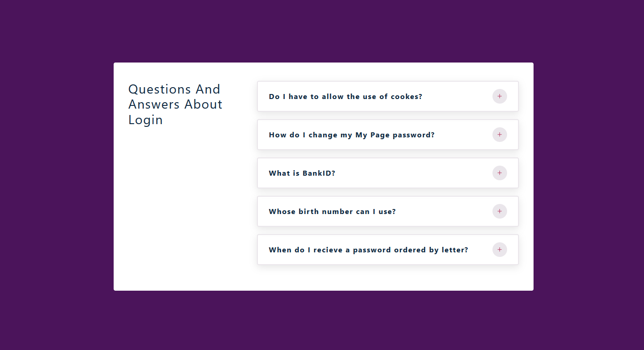
Task: Select 'How do I change my My Page password?' text
Action: [351, 135]
